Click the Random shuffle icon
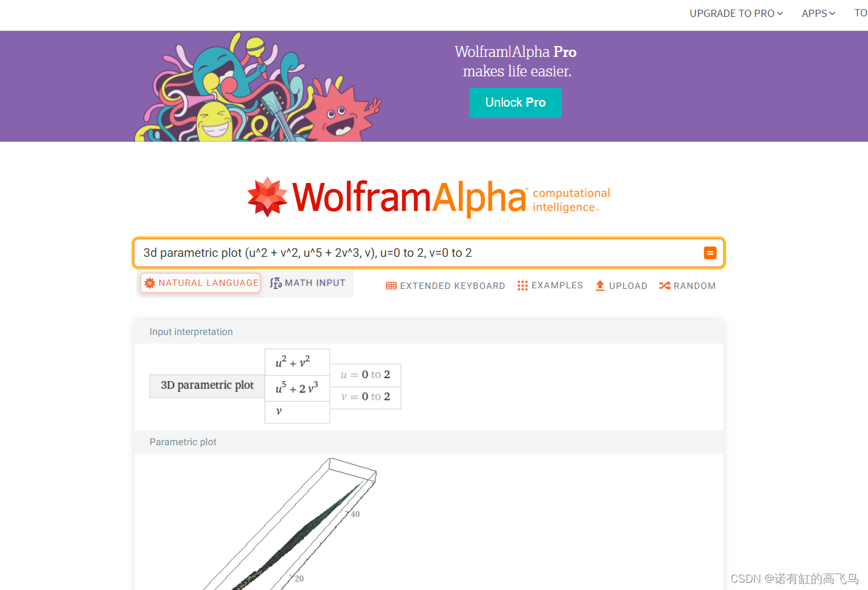 665,286
